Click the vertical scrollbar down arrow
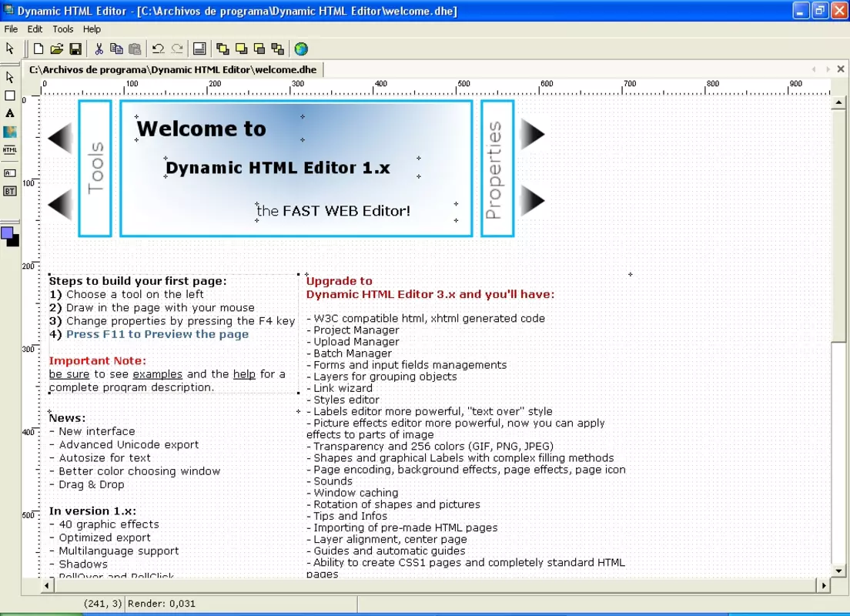This screenshot has width=850, height=616. (838, 571)
